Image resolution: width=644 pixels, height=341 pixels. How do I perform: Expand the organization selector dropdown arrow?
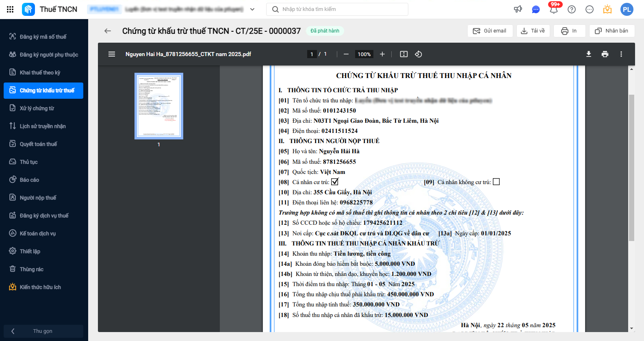[x=252, y=9]
